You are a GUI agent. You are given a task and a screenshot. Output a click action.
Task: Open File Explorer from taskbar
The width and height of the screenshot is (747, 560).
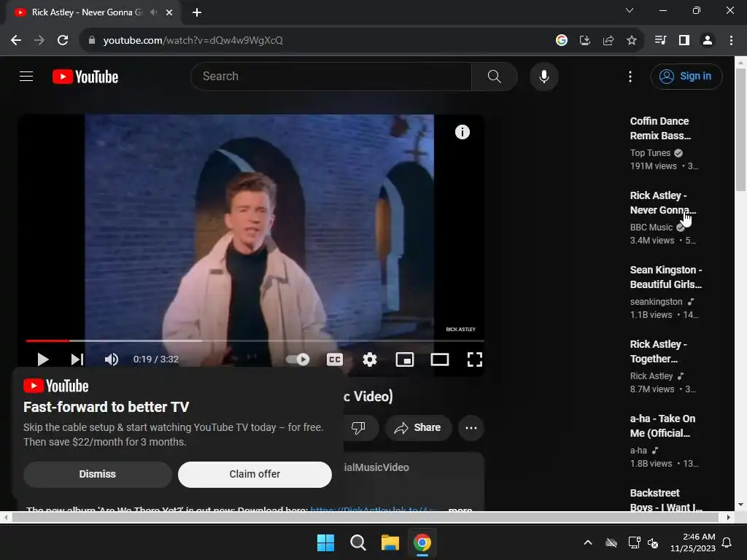390,542
